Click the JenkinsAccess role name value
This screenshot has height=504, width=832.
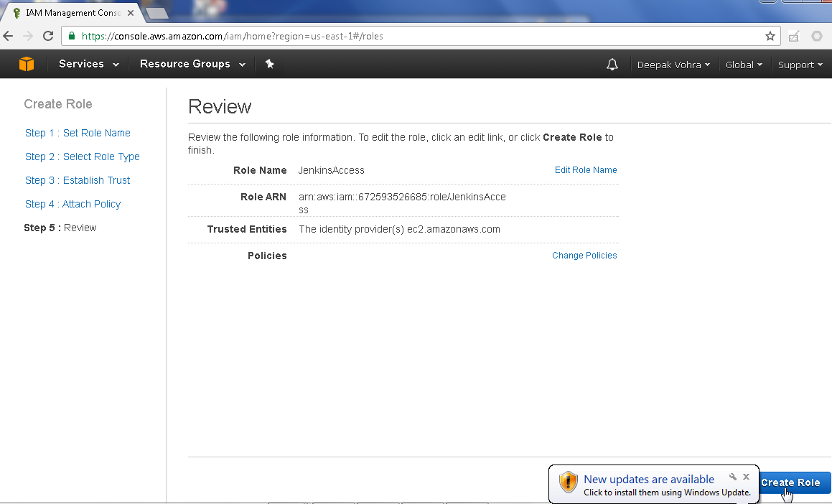point(331,170)
